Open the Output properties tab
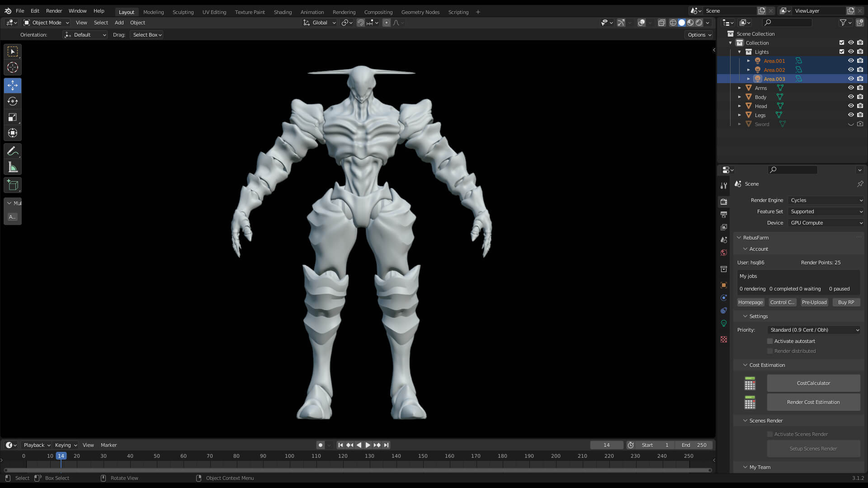 724,215
